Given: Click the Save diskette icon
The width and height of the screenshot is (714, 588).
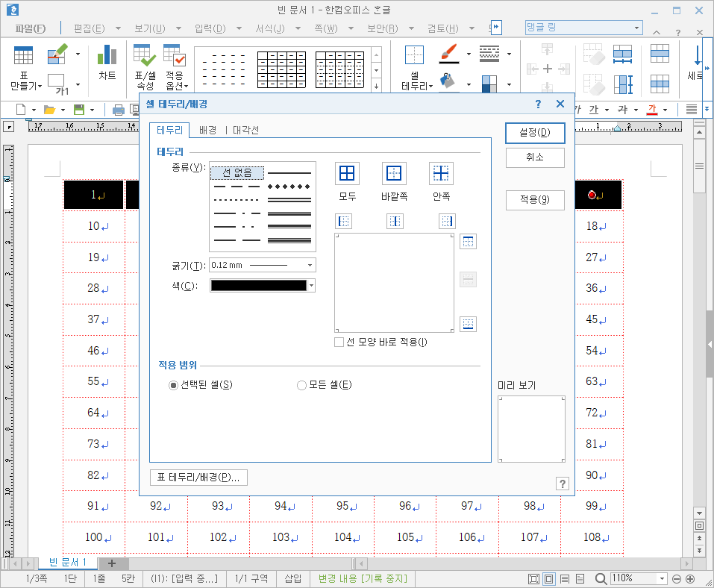Looking at the screenshot, I should click(79, 110).
